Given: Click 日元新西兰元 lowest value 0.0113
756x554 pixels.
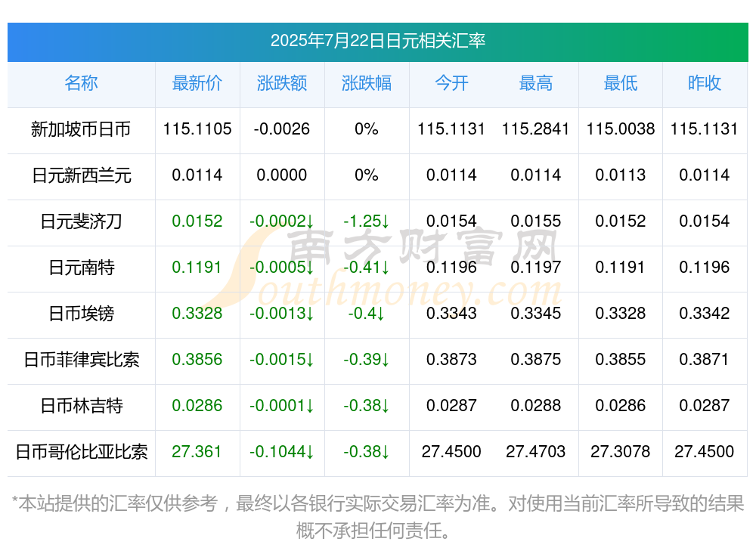Looking at the screenshot, I should 621,175.
